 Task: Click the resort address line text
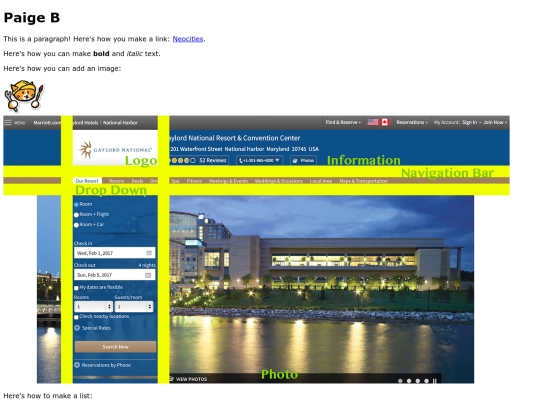point(245,149)
